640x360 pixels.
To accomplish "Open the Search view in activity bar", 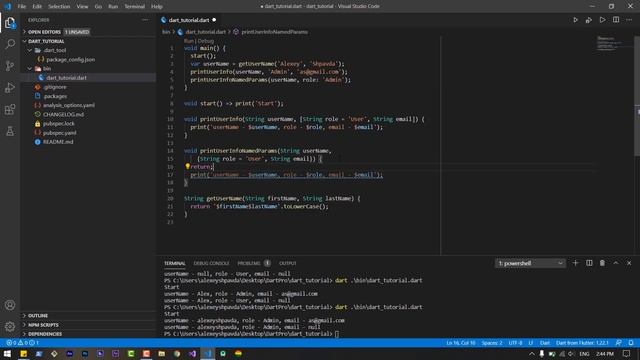I will pyautogui.click(x=10, y=44).
